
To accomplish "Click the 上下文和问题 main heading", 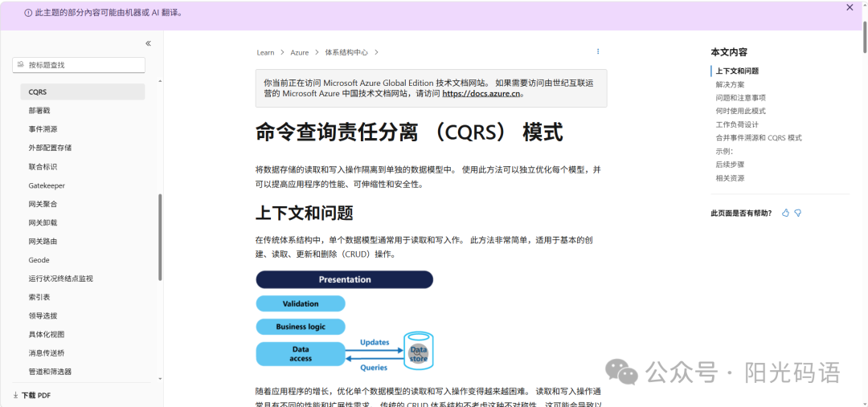I will (x=305, y=213).
